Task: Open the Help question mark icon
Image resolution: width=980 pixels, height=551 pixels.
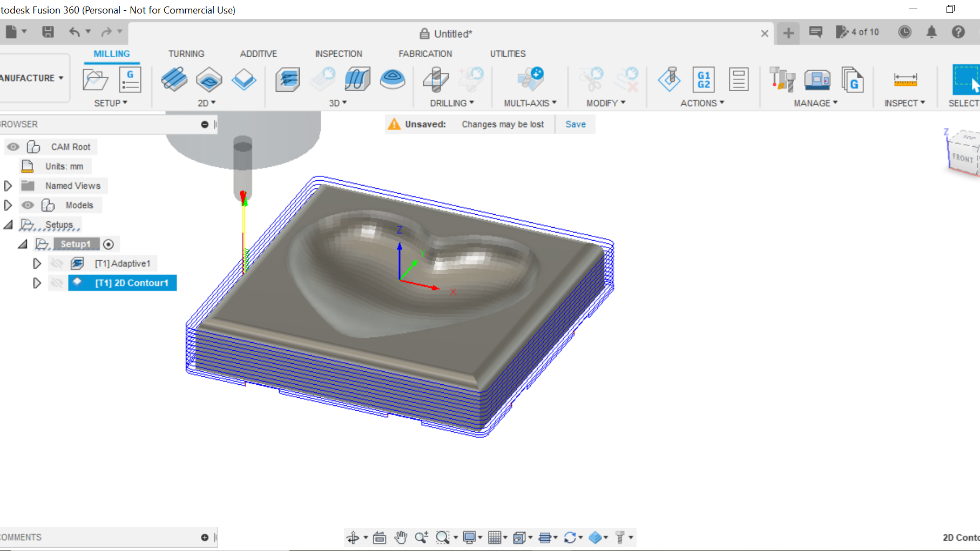Action: click(958, 32)
